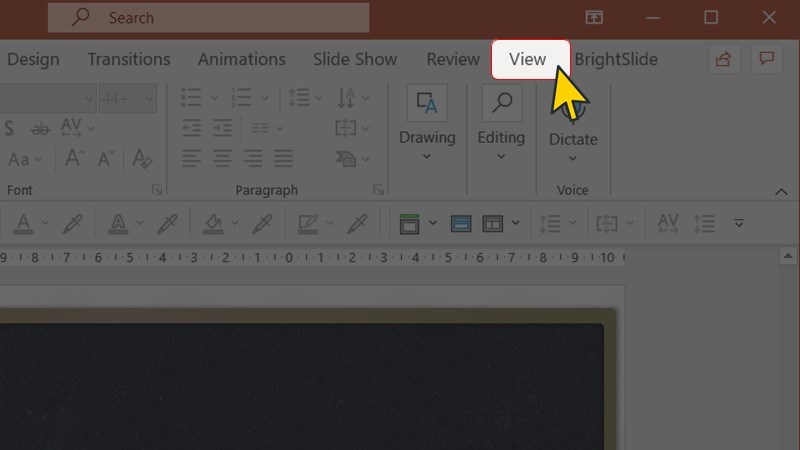
Task: Open the View ribbon tab
Action: (x=530, y=59)
